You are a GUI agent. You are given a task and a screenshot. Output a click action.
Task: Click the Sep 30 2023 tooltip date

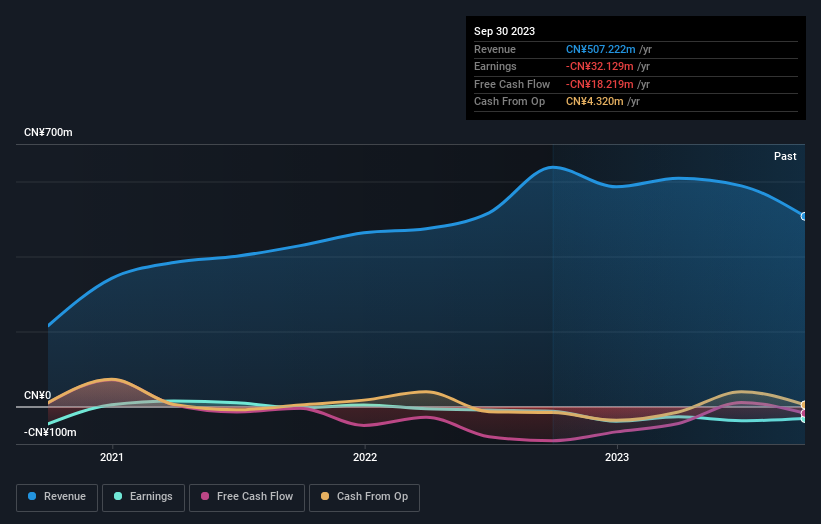[x=504, y=31]
